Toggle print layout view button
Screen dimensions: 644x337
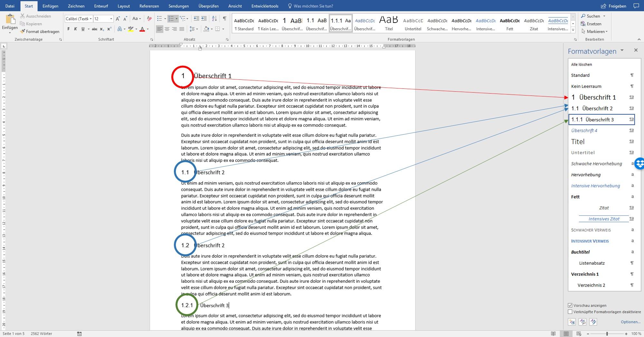click(x=566, y=334)
